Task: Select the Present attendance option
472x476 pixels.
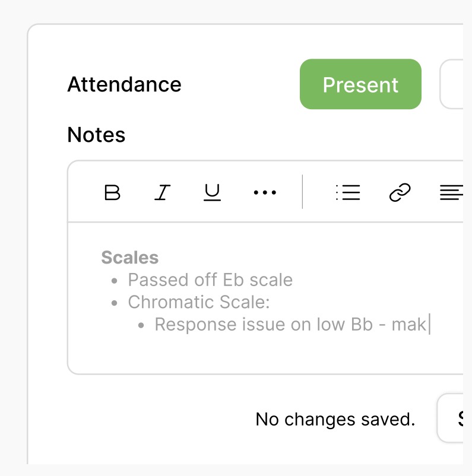Action: [x=360, y=84]
